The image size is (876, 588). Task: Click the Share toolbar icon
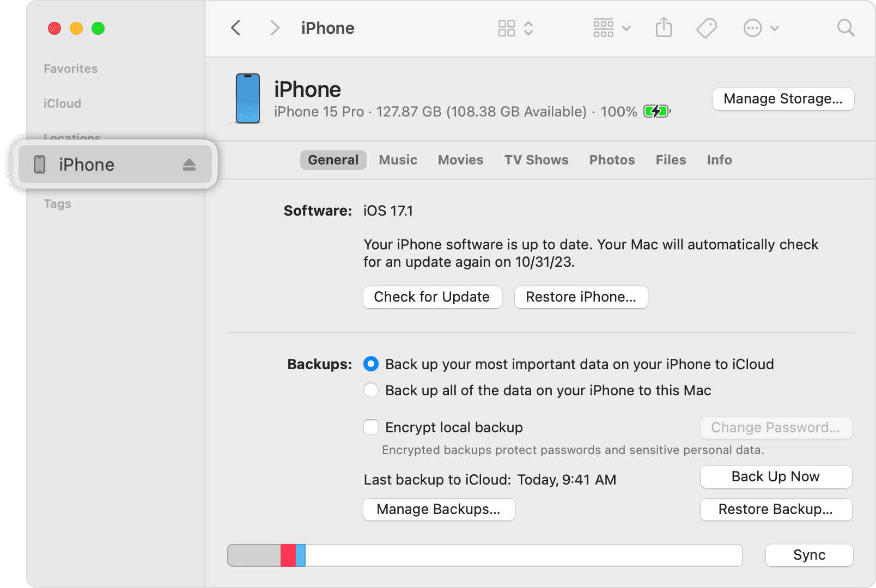[664, 27]
